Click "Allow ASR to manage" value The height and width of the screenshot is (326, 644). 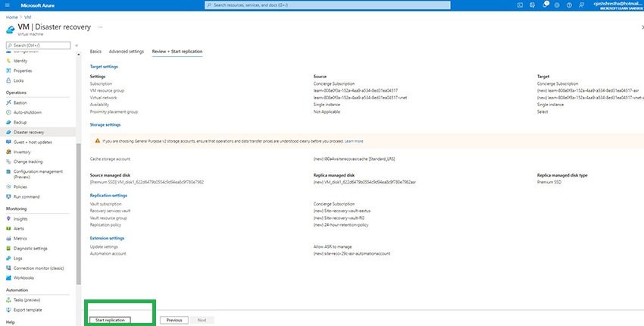click(x=333, y=246)
